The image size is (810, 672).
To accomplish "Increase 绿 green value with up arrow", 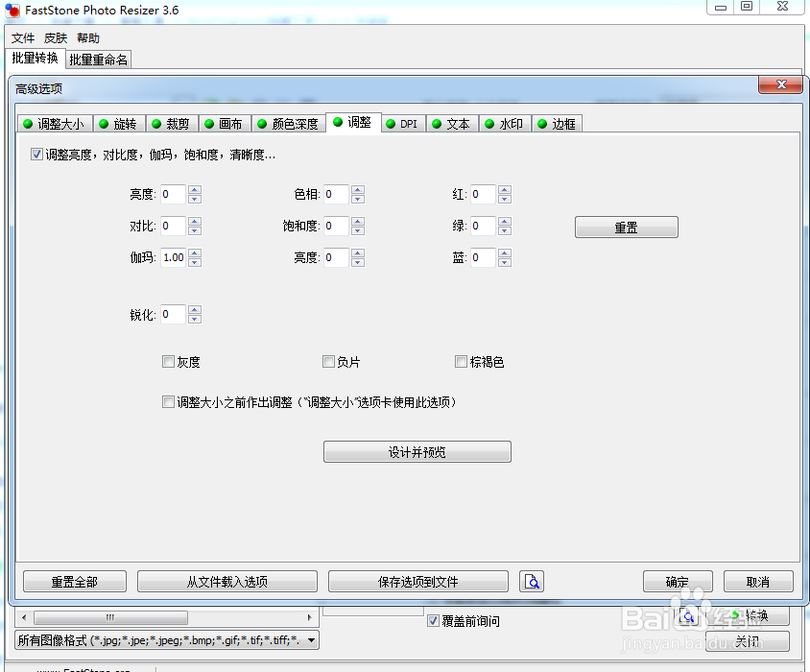I will coord(505,221).
